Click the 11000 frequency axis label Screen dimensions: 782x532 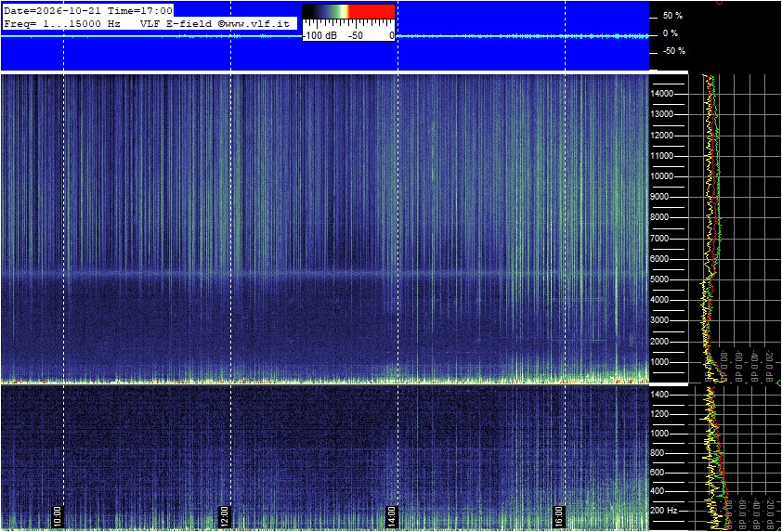coord(662,156)
